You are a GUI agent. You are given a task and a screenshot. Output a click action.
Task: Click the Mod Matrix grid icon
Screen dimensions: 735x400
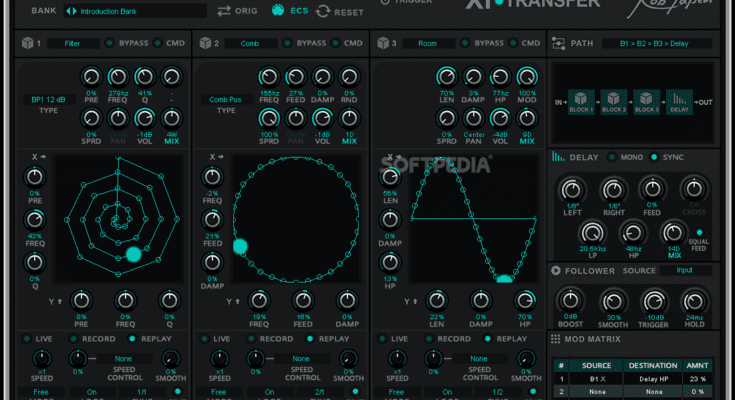[x=556, y=340]
